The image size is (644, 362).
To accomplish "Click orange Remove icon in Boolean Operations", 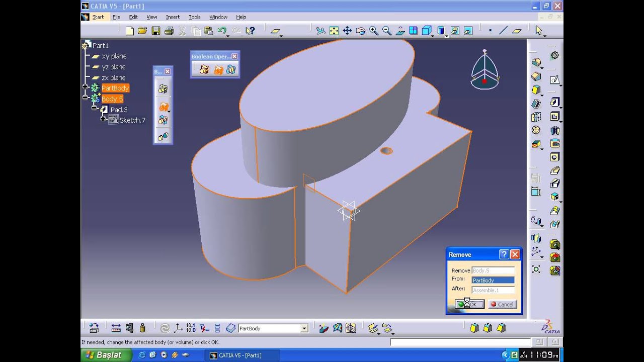I will 218,70.
